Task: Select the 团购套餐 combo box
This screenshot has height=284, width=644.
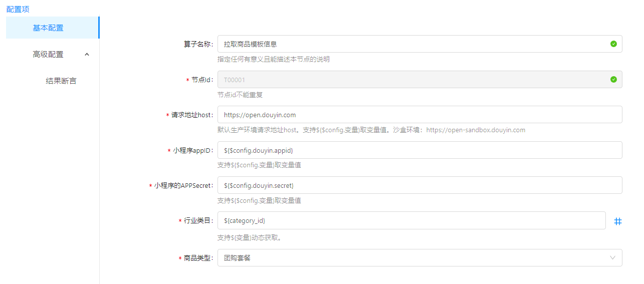Action: click(x=411, y=258)
